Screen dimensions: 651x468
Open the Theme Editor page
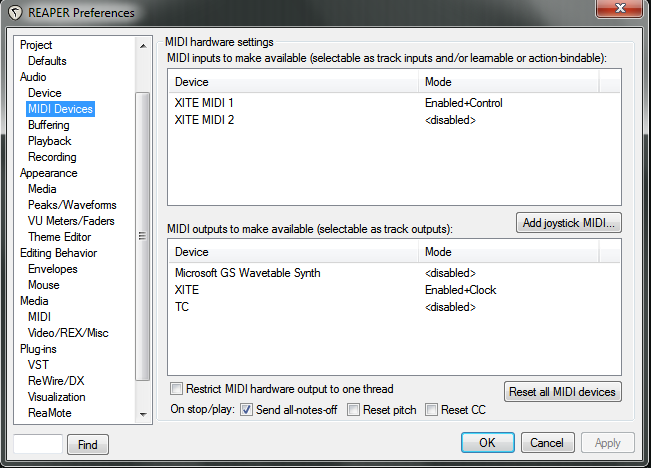coord(59,237)
